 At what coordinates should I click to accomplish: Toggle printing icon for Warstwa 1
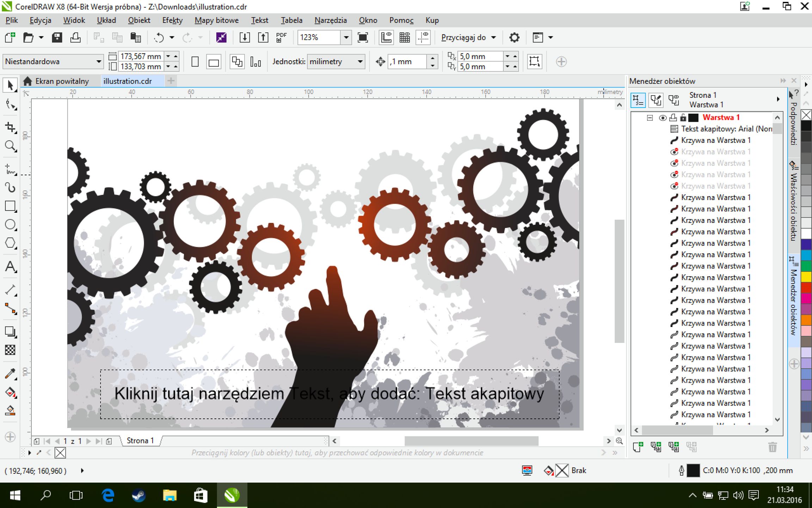[x=673, y=118]
